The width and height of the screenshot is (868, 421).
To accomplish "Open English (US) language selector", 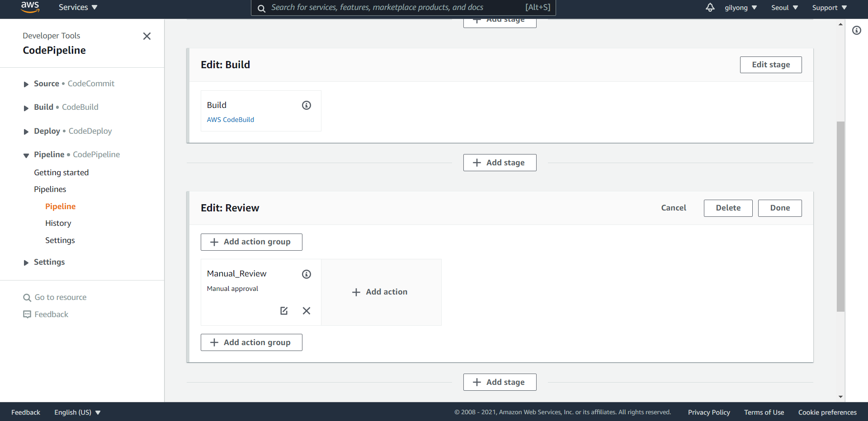I will pyautogui.click(x=77, y=412).
